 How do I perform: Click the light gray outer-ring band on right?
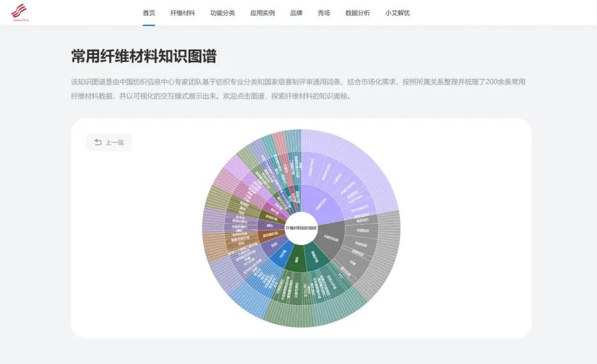388,252
